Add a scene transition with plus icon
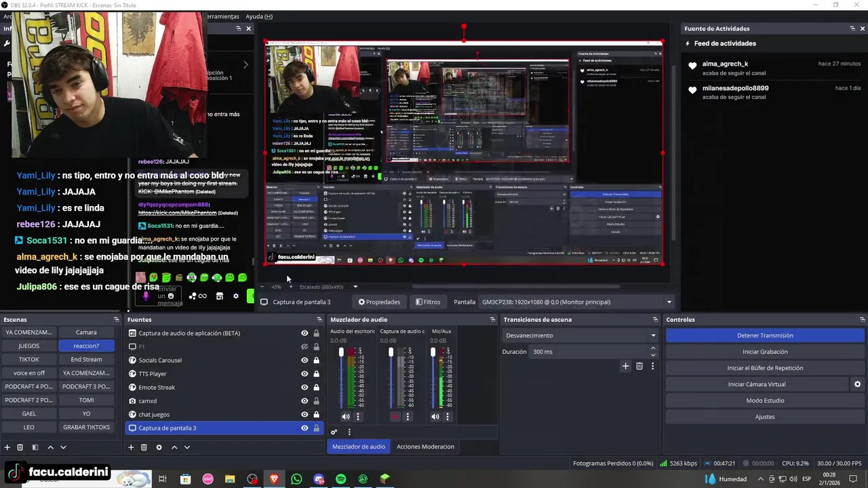The width and height of the screenshot is (868, 488). point(625,366)
